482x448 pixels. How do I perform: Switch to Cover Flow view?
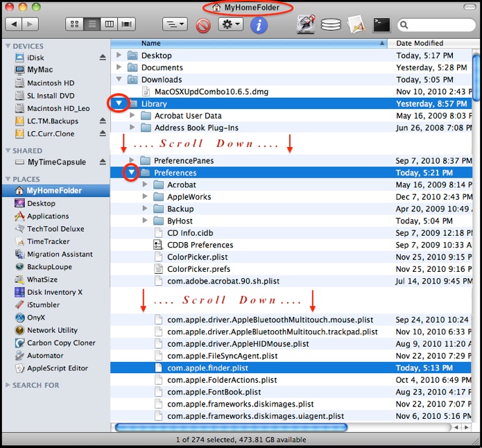pos(127,24)
